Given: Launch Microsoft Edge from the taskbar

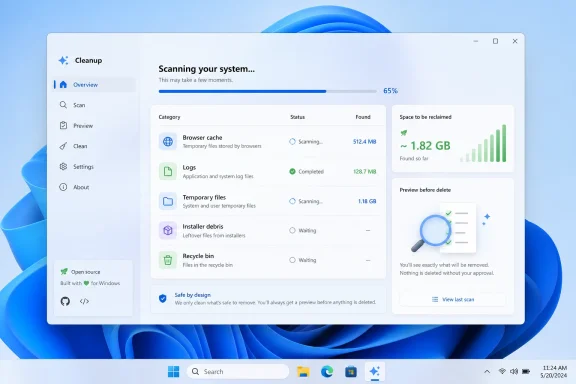Looking at the screenshot, I should point(327,372).
